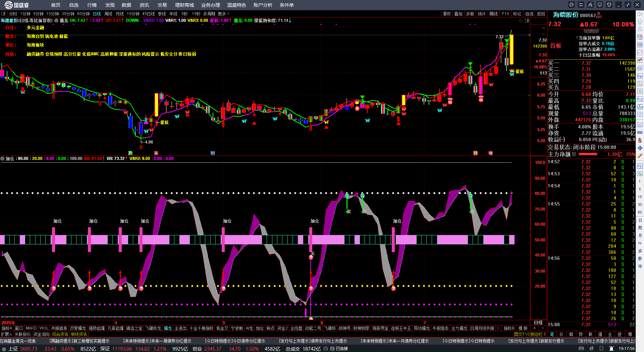This screenshot has width=644, height=352.
Task: Toggle the 年 yearly period in sidebar
Action: (640, 267)
